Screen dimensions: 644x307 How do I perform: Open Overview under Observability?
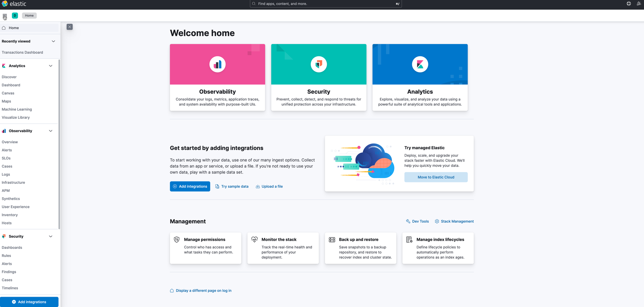coord(10,142)
